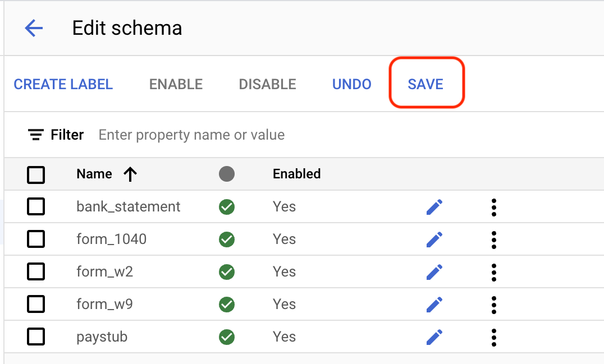Click the CREATE LABEL button

[63, 84]
